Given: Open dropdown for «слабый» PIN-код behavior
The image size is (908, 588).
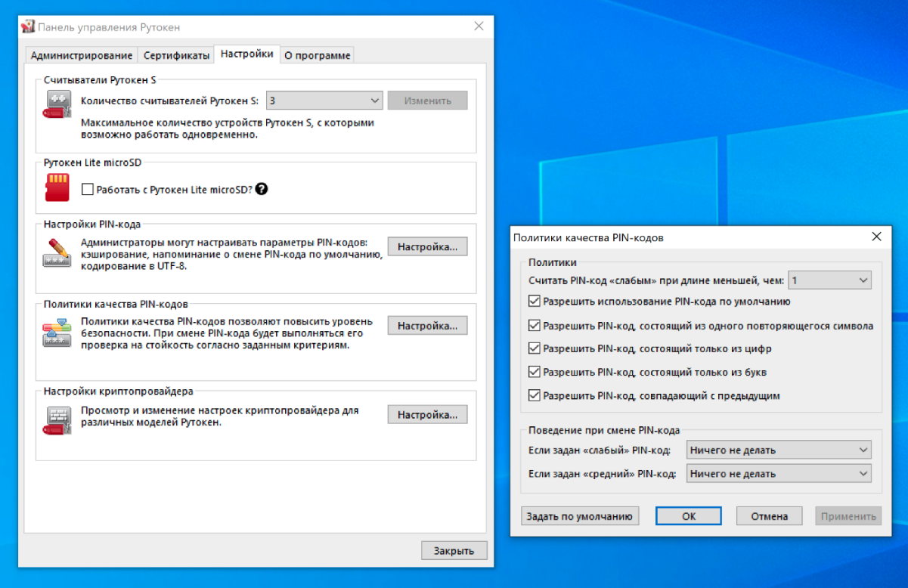Looking at the screenshot, I should tap(778, 450).
